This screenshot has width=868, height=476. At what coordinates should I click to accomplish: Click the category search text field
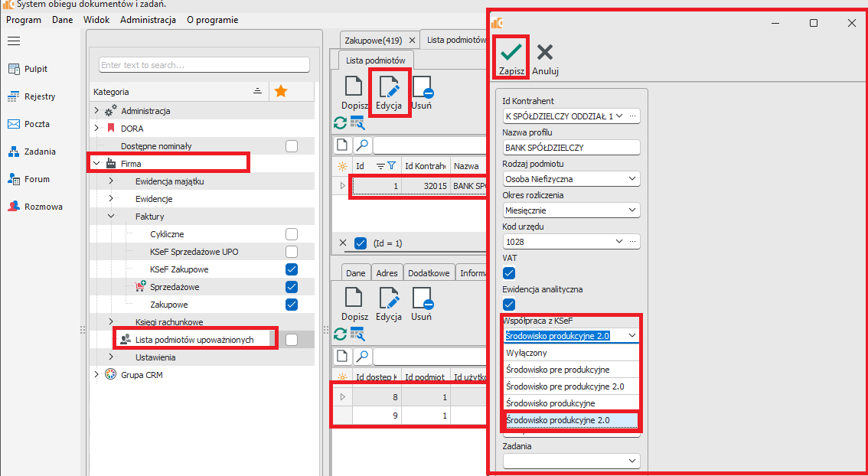coord(204,65)
